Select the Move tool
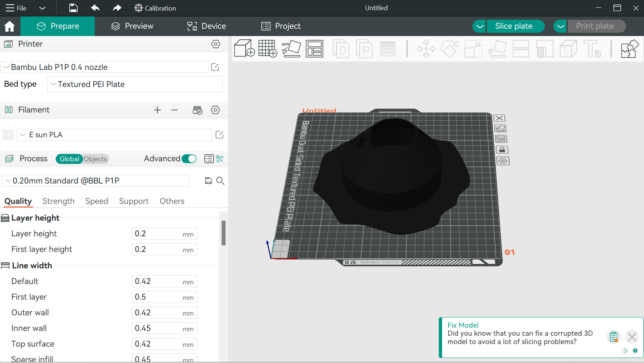The image size is (644, 363). pyautogui.click(x=426, y=48)
